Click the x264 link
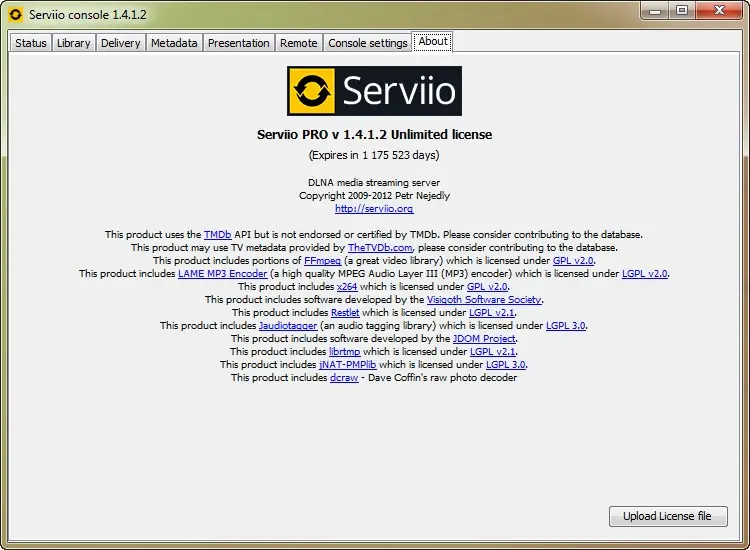Image resolution: width=750 pixels, height=550 pixels. point(347,286)
